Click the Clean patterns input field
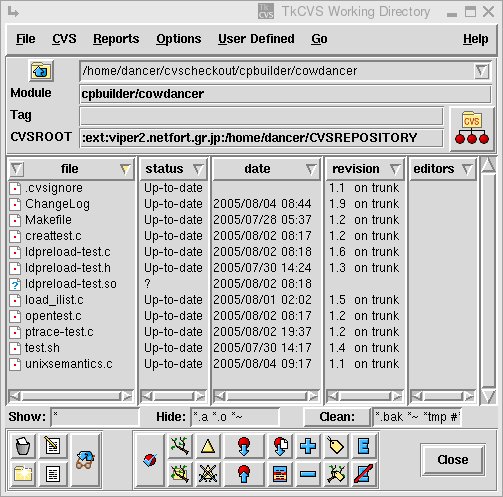 (417, 417)
